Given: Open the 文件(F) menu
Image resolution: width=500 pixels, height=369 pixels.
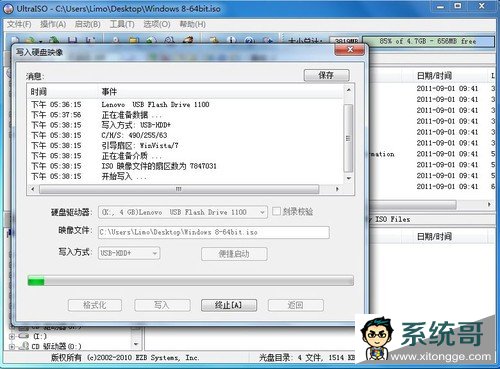Looking at the screenshot, I should click(19, 24).
